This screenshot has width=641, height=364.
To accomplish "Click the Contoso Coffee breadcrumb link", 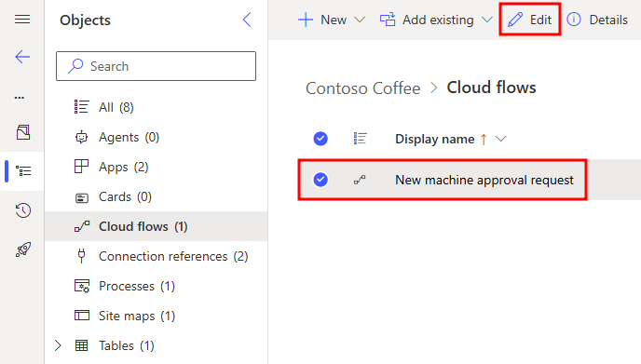I will pyautogui.click(x=363, y=88).
